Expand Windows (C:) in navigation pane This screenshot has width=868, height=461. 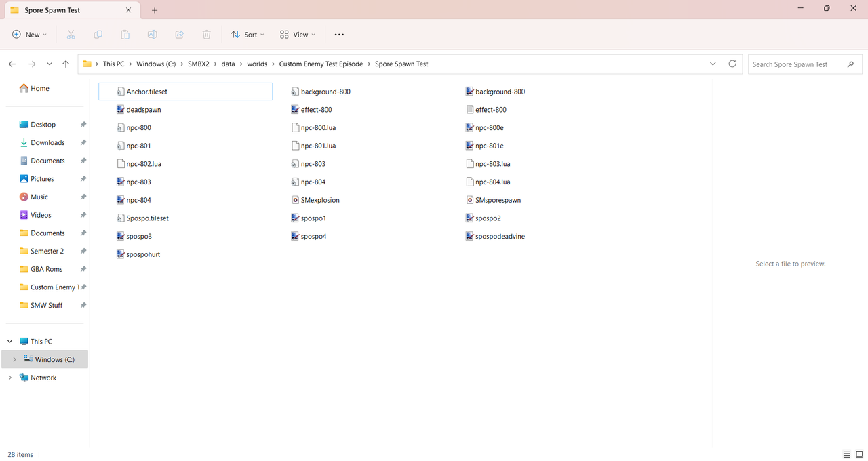[x=14, y=359]
